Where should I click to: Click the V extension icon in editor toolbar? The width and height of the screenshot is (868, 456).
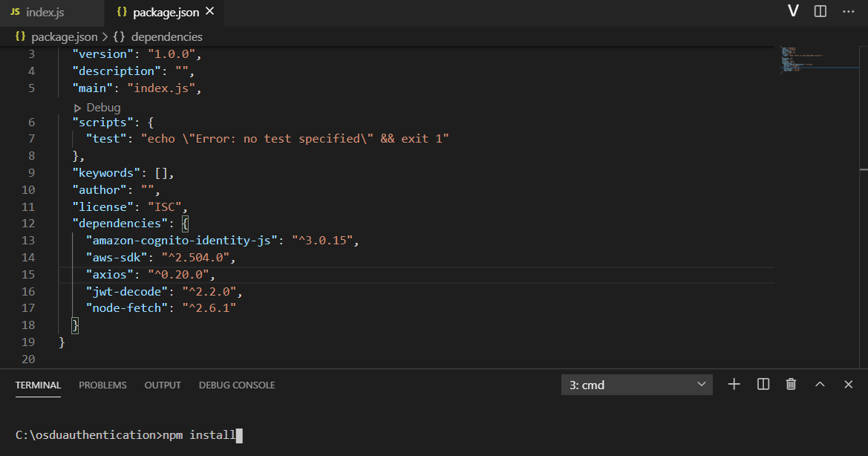(x=793, y=11)
